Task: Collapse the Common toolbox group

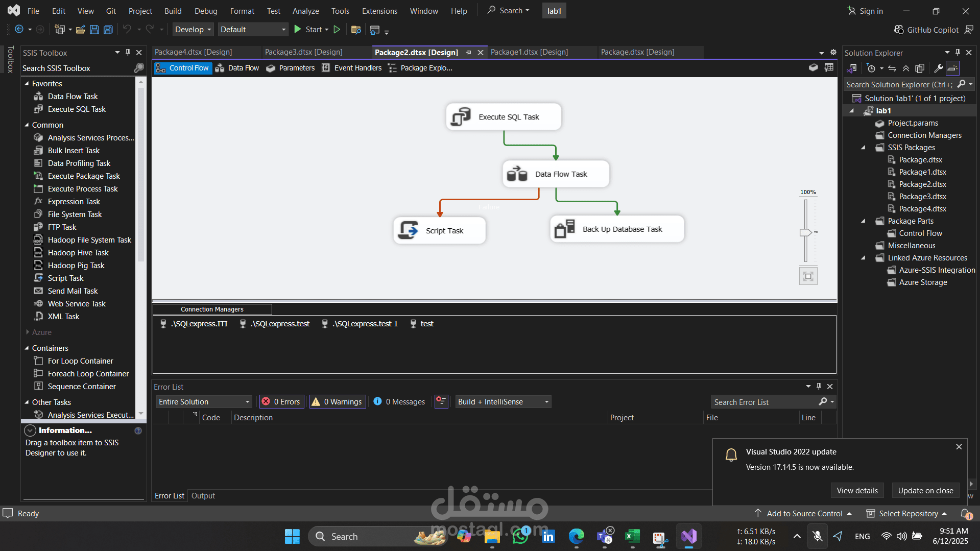Action: click(x=27, y=125)
